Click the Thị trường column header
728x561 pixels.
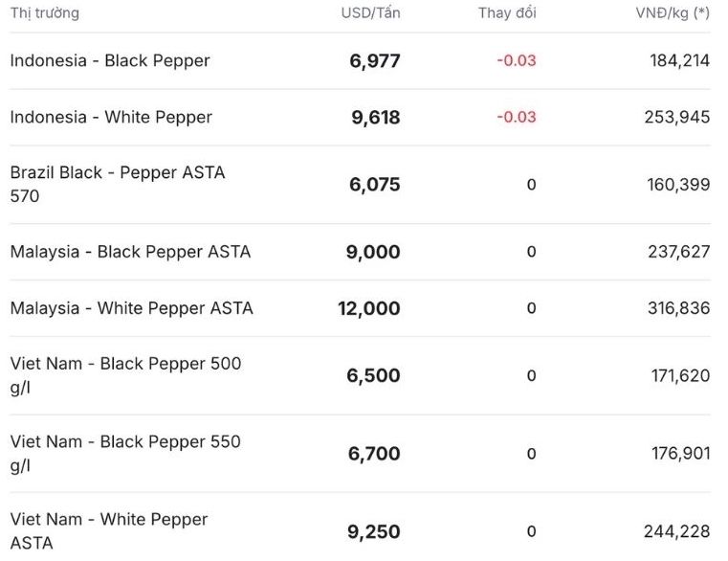coord(45,13)
